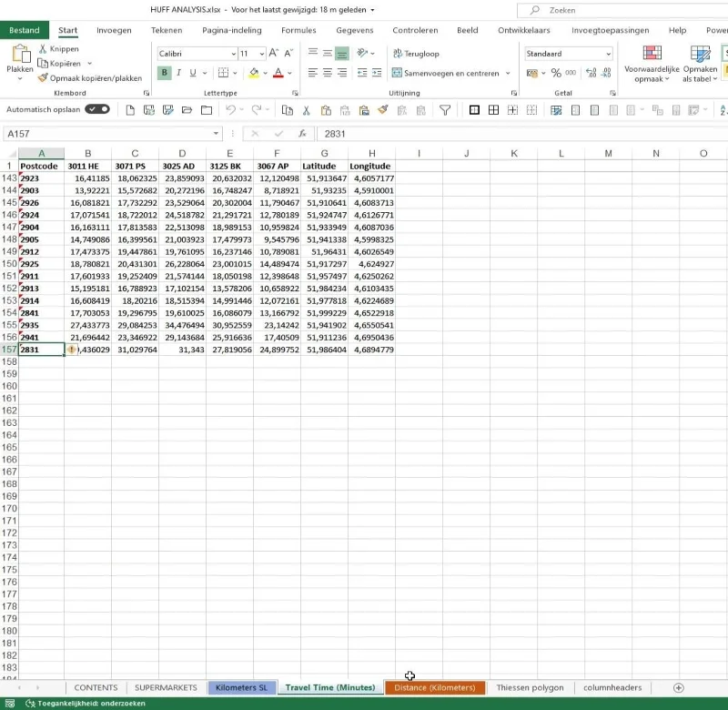Viewport: 728px width, 710px height.
Task: Center text horizontally in cell
Action: point(328,73)
